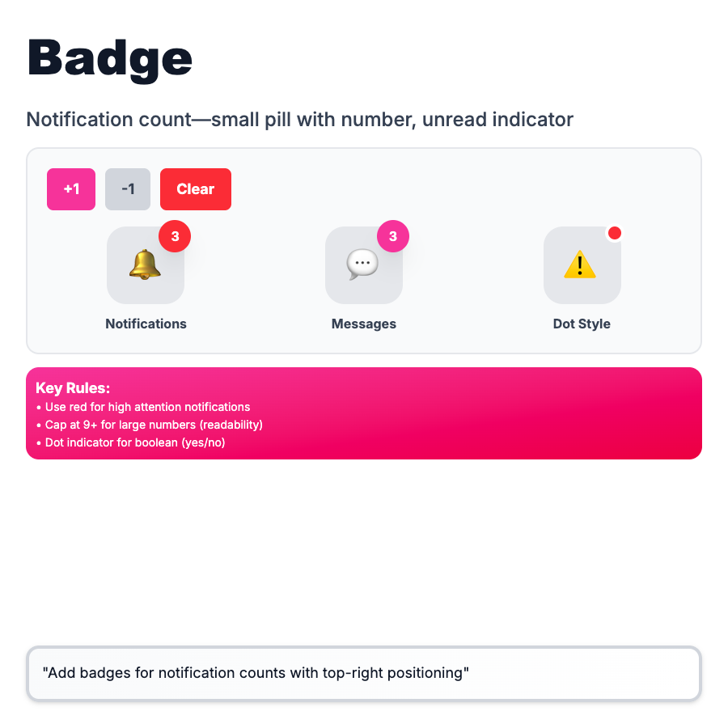The height and width of the screenshot is (728, 728).
Task: Click the pink +1 button
Action: click(x=71, y=189)
